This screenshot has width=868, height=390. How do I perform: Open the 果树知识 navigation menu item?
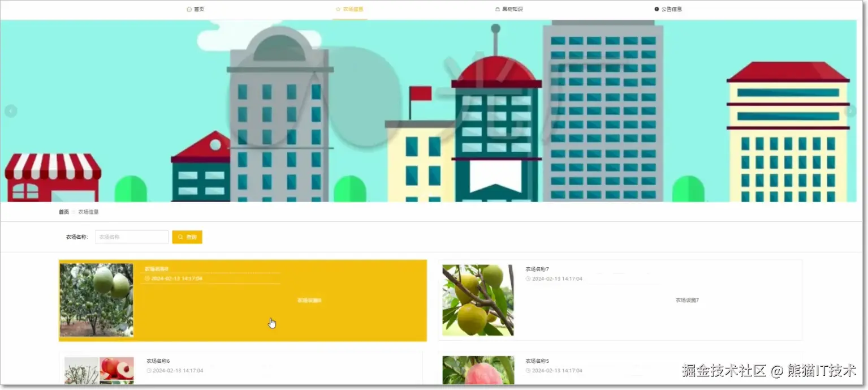pyautogui.click(x=509, y=9)
